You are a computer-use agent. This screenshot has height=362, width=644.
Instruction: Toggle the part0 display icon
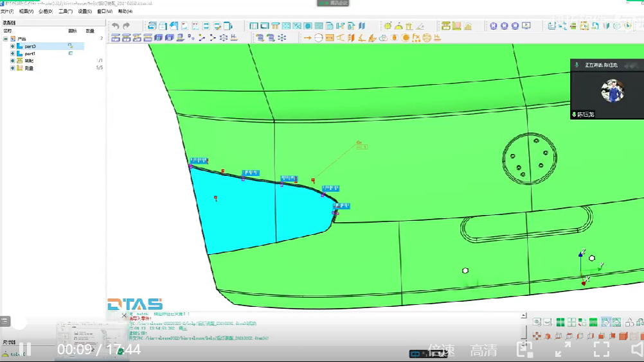(x=71, y=46)
